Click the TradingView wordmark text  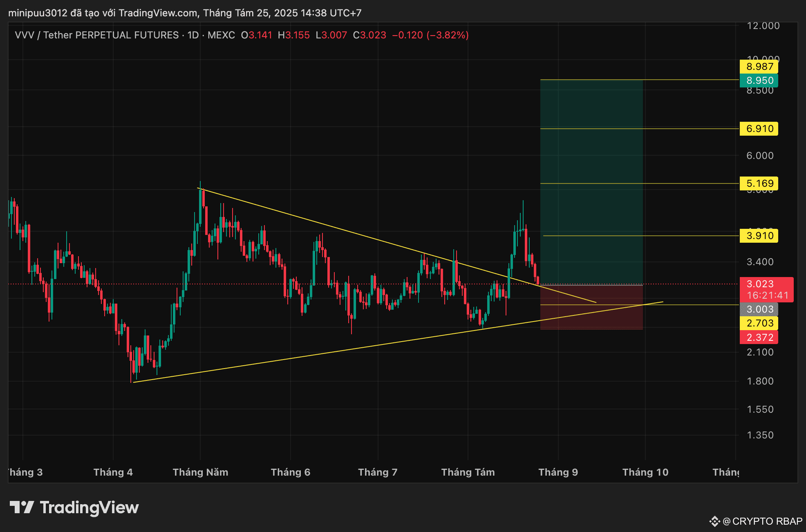pyautogui.click(x=89, y=507)
